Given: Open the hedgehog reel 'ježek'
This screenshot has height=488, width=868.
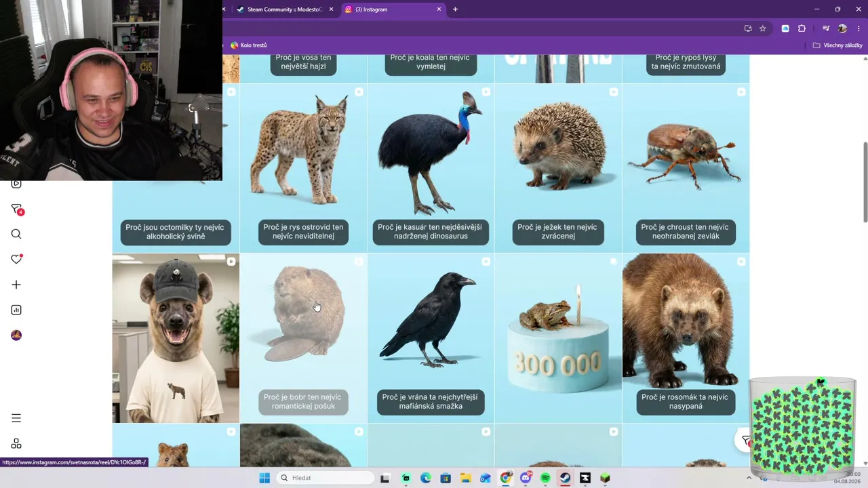Looking at the screenshot, I should pos(558,167).
